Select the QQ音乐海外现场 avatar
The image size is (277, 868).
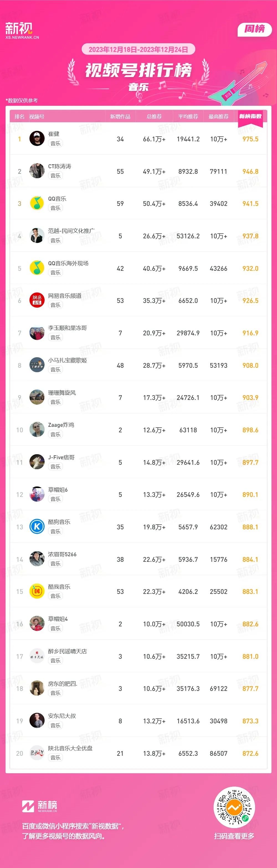[37, 268]
